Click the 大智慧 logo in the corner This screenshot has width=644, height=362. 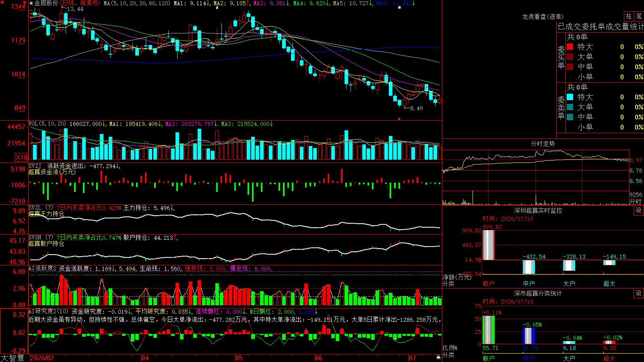coord(12,358)
